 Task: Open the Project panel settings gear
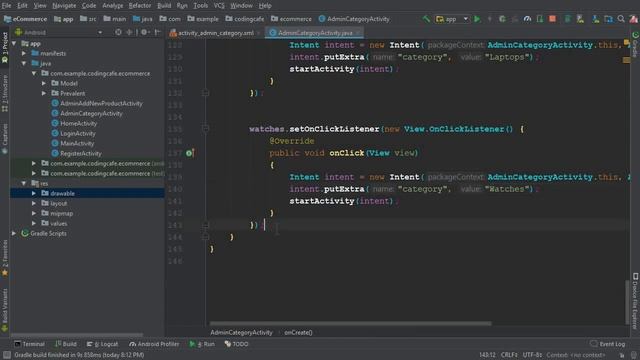click(144, 32)
